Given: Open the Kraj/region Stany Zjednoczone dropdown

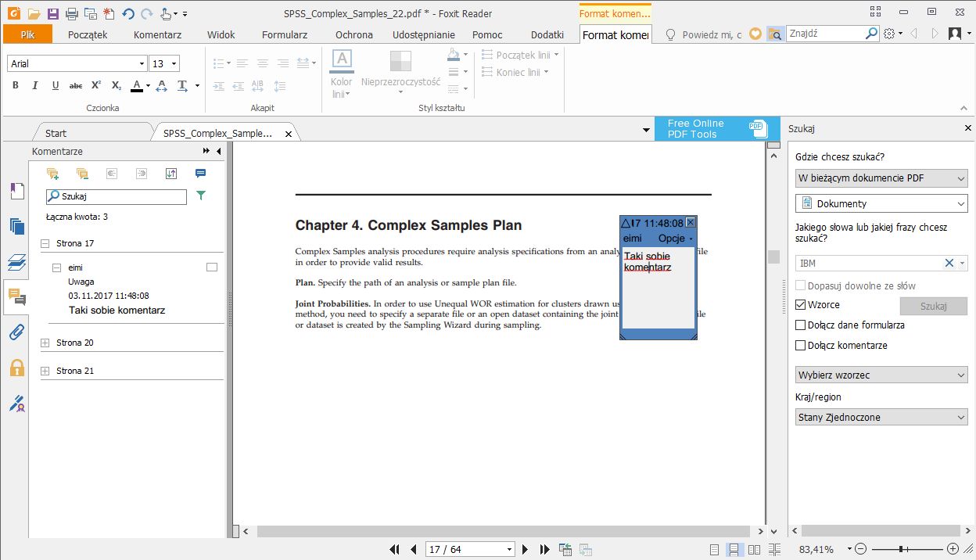Looking at the screenshot, I should (881, 418).
